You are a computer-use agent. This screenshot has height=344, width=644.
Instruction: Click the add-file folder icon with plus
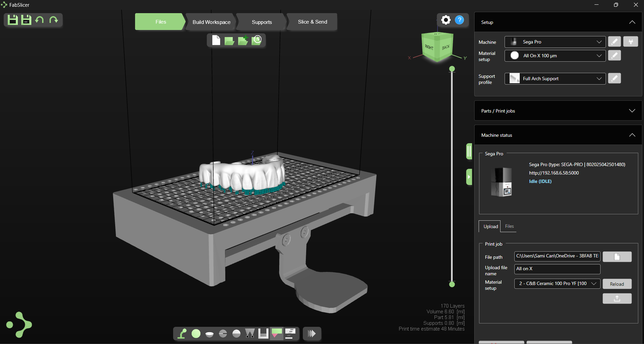point(243,40)
